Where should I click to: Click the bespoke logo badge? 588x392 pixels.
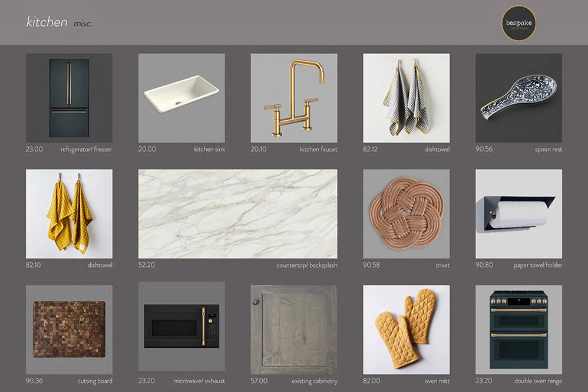tap(519, 23)
